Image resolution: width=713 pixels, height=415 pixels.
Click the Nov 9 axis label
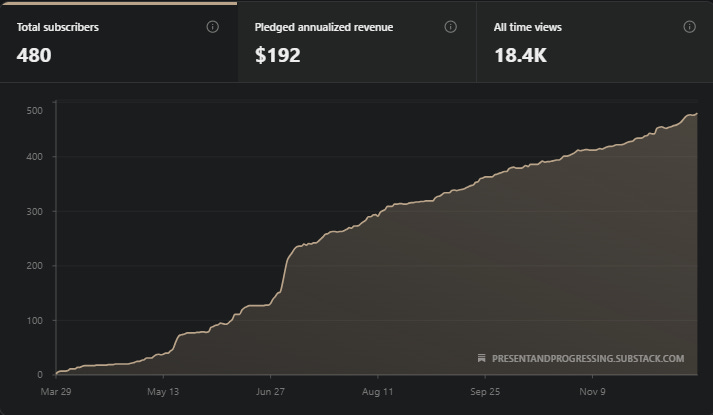[592, 391]
